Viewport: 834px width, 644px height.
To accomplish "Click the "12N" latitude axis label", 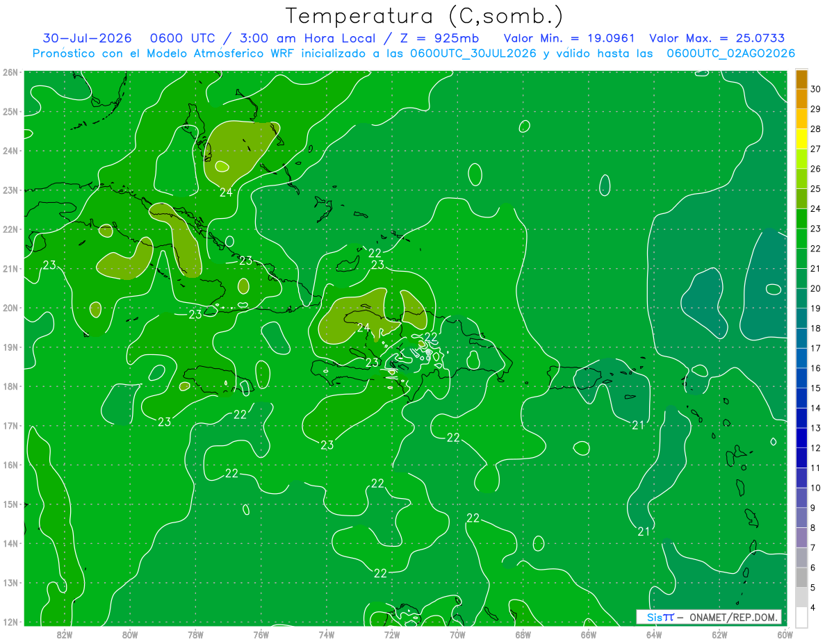I will pos(10,622).
